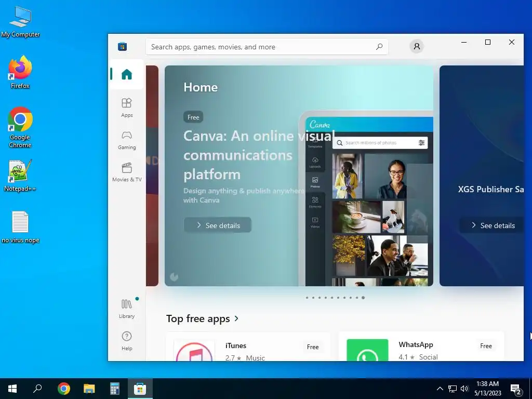Open the WhatsApp app card
532x399 pixels.
click(x=421, y=347)
